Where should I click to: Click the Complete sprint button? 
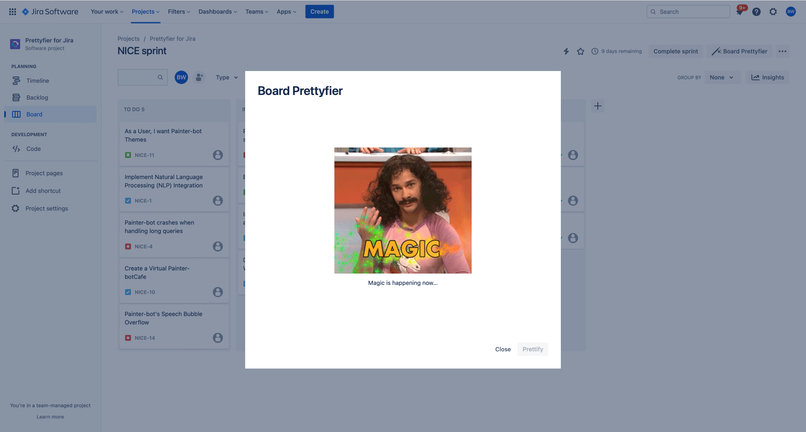675,51
